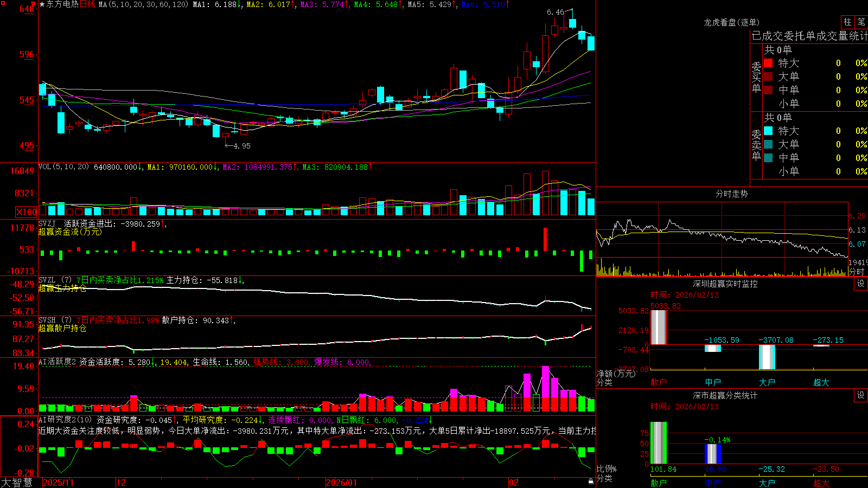Screen dimensions: 868x488
Task: Click the 2026/01 timeline marker
Action: click(341, 483)
